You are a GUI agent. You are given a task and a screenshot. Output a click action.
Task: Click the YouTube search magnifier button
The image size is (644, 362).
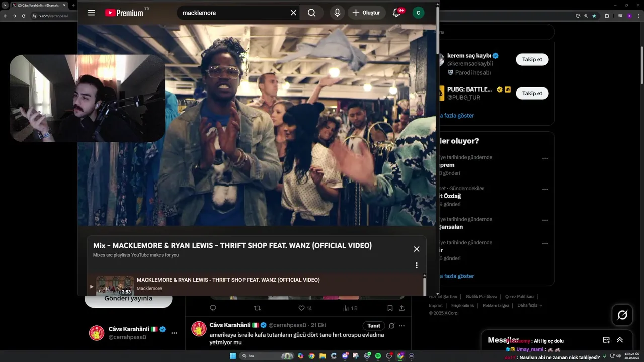click(x=312, y=13)
